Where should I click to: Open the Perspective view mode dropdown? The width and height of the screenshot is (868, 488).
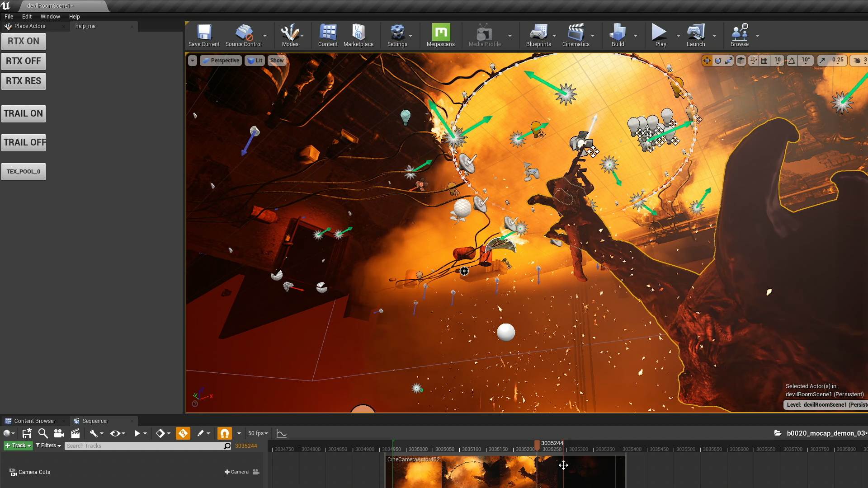click(x=221, y=61)
